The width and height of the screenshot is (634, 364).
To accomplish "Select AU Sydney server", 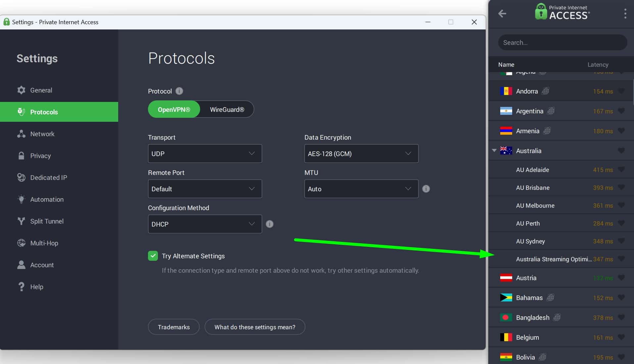I will click(561, 241).
